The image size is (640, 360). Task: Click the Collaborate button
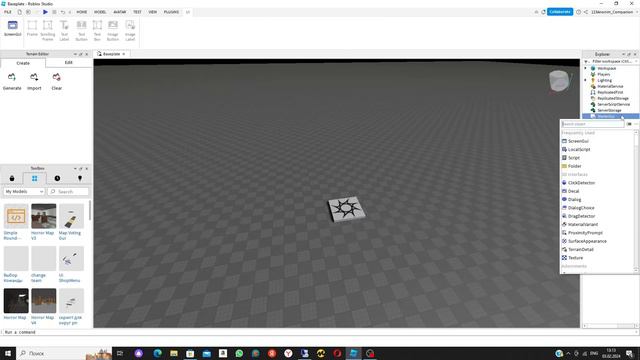(560, 12)
